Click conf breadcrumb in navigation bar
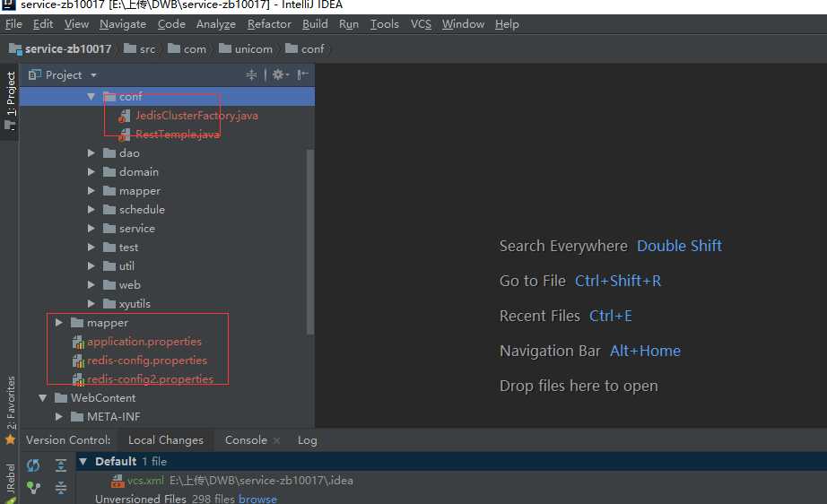 (305, 49)
